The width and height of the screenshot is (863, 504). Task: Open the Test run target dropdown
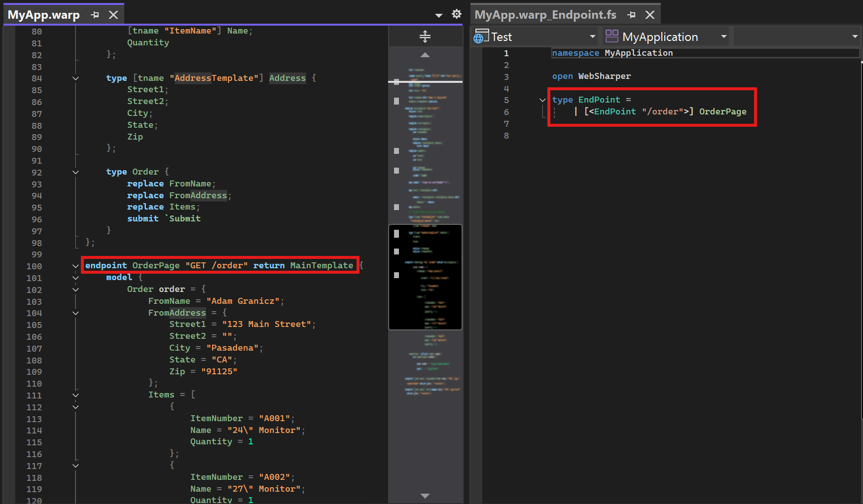tap(592, 36)
